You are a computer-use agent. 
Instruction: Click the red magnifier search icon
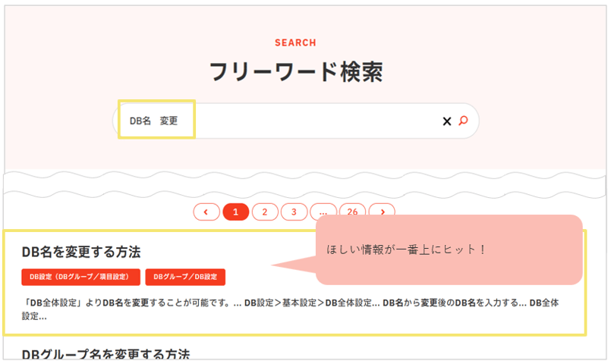[x=463, y=121]
